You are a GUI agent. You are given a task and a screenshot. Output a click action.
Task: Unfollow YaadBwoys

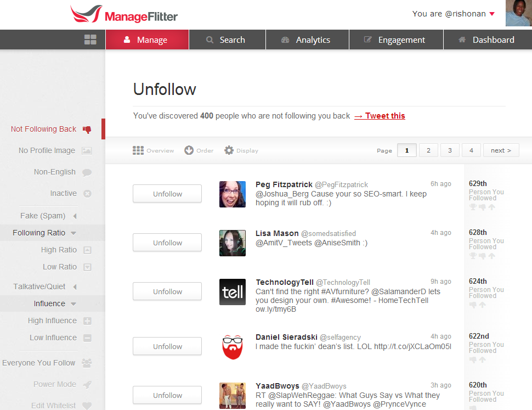click(167, 395)
